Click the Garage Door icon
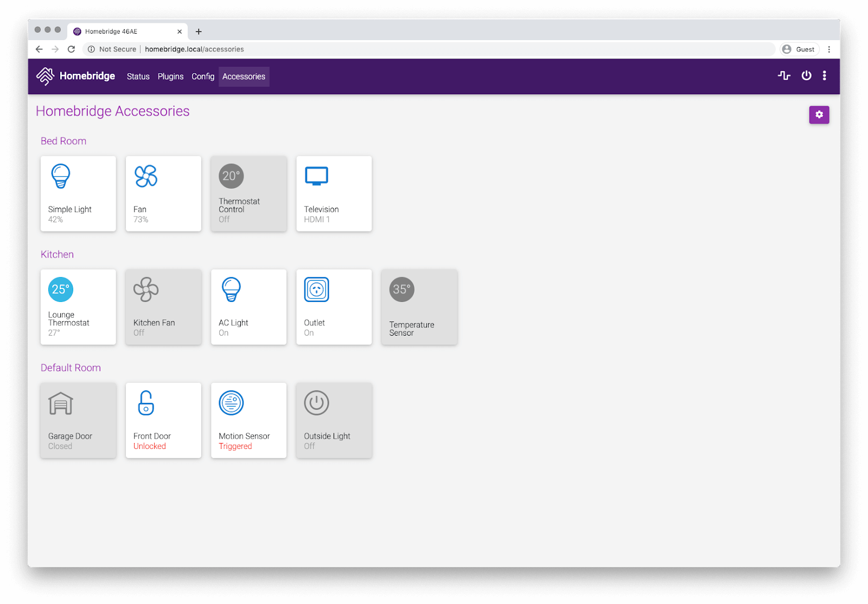 coord(61,403)
